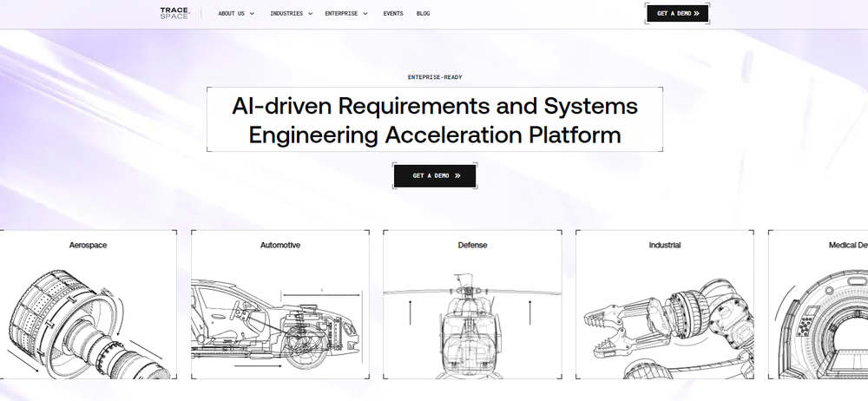Click the hero Get a Demo button
The width and height of the screenshot is (868, 401).
coord(435,175)
